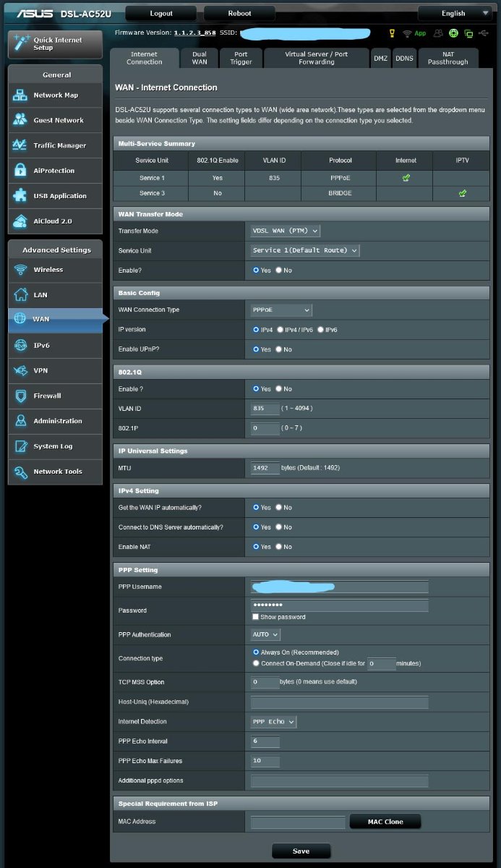
Task: Click the Host-Uniq (Hexadecimal) field
Action: click(x=340, y=702)
